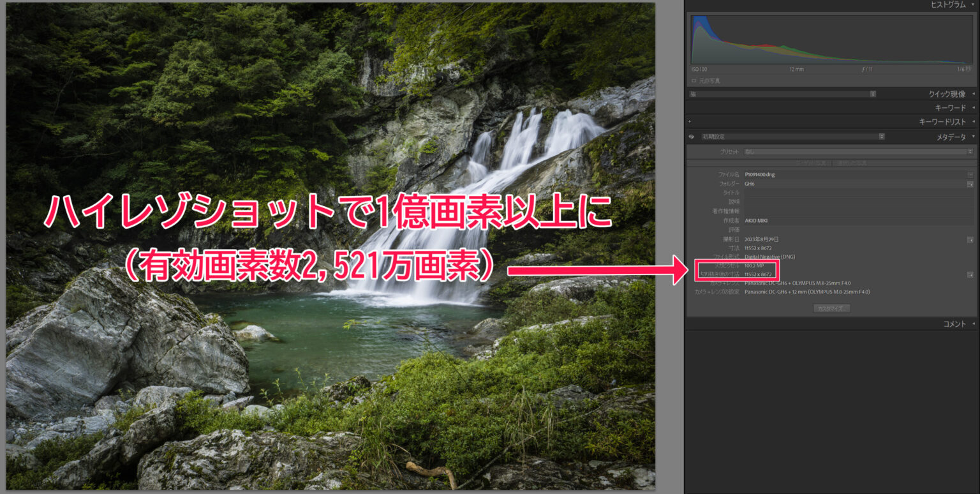Click the カスタマイズ button
The height and width of the screenshot is (494, 980).
click(831, 308)
